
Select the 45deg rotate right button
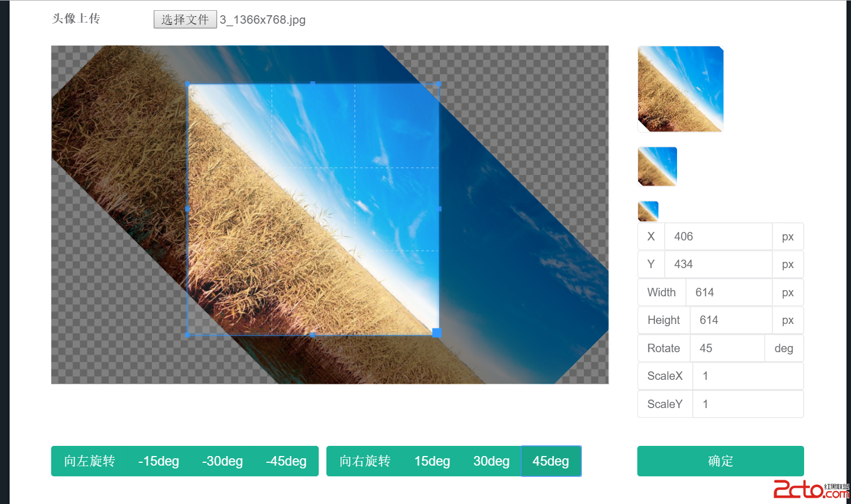[x=551, y=461]
